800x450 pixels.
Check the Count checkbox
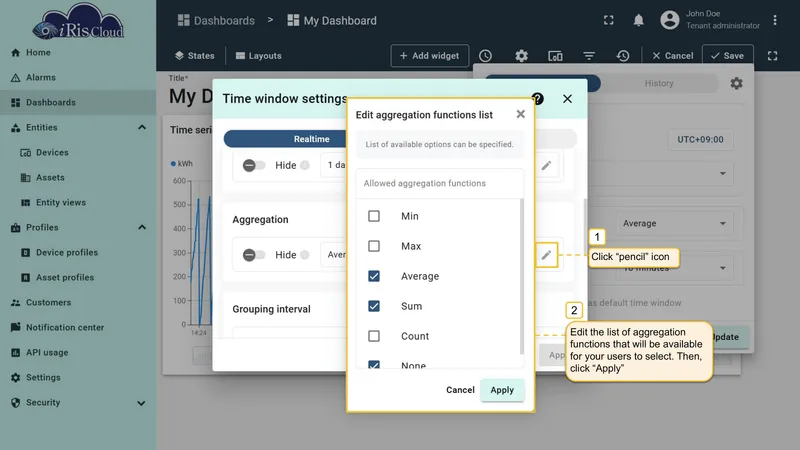[x=374, y=336]
